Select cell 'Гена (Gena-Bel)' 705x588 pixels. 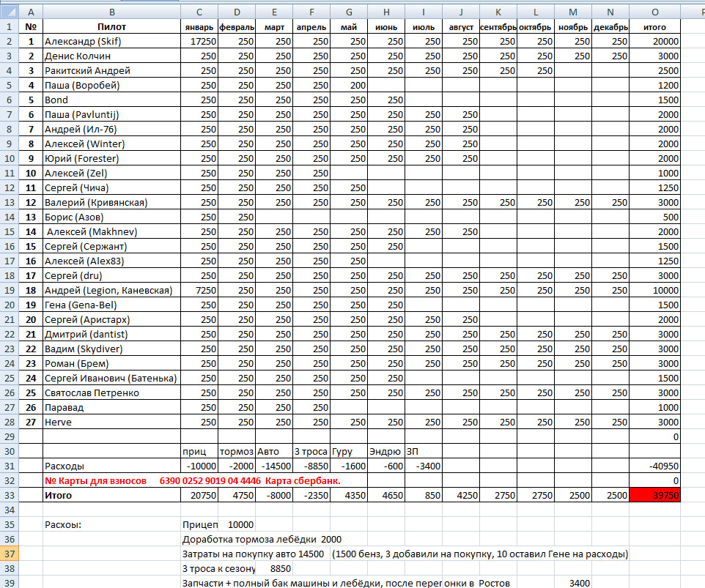[x=111, y=305]
